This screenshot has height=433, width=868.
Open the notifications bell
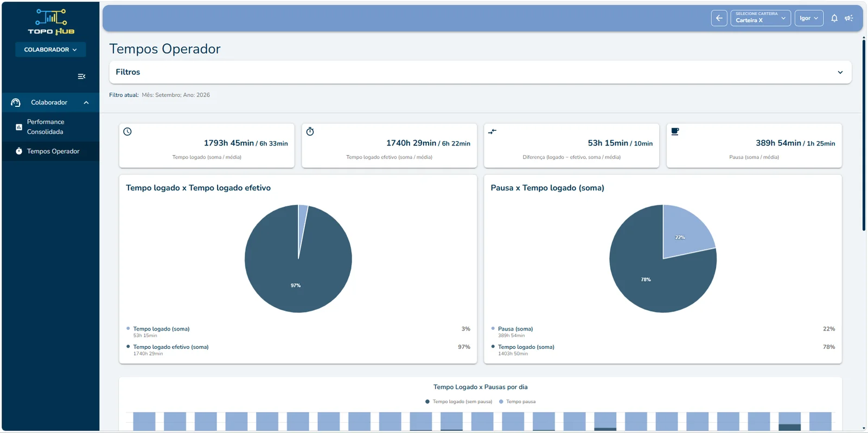click(834, 18)
